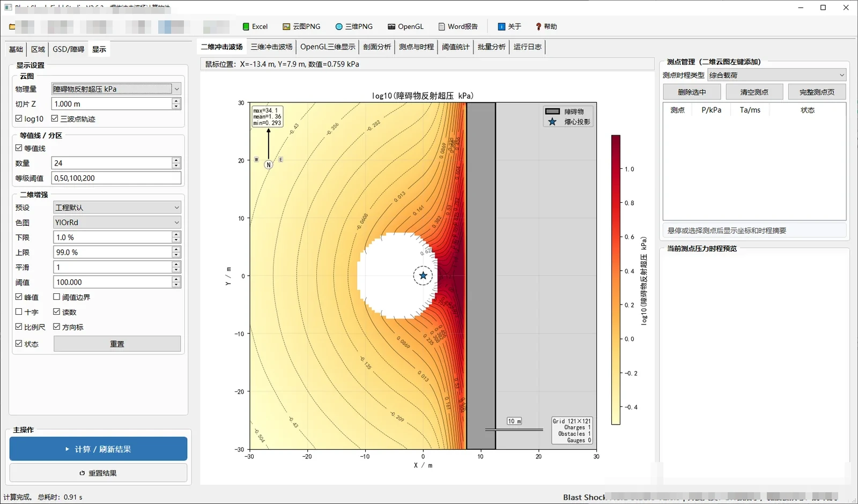The height and width of the screenshot is (504, 858).
Task: Open the 物理量 quantity dropdown
Action: point(116,89)
